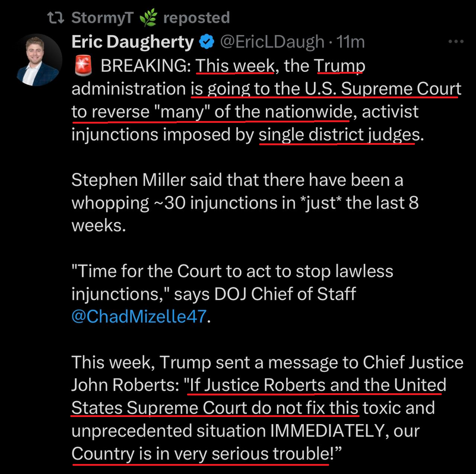Click the "reposted" label text
Viewport: 476px width, 474px height.
[x=195, y=18]
